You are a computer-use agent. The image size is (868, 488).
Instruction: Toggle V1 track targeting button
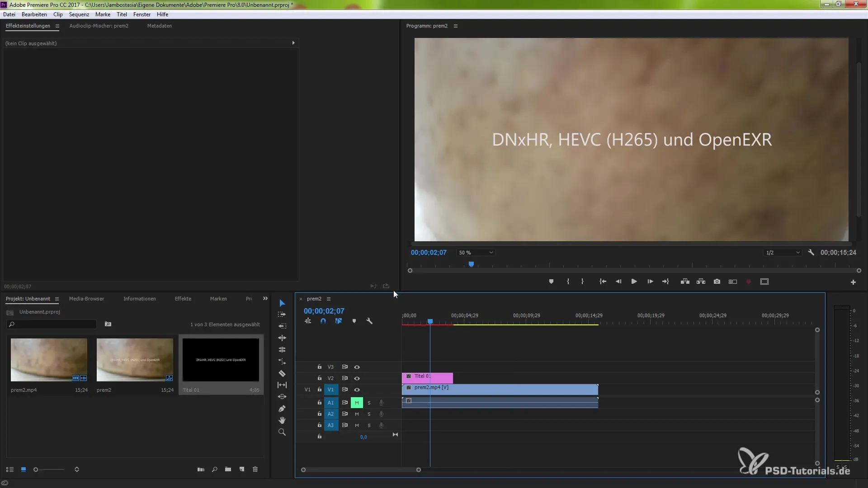pos(330,389)
